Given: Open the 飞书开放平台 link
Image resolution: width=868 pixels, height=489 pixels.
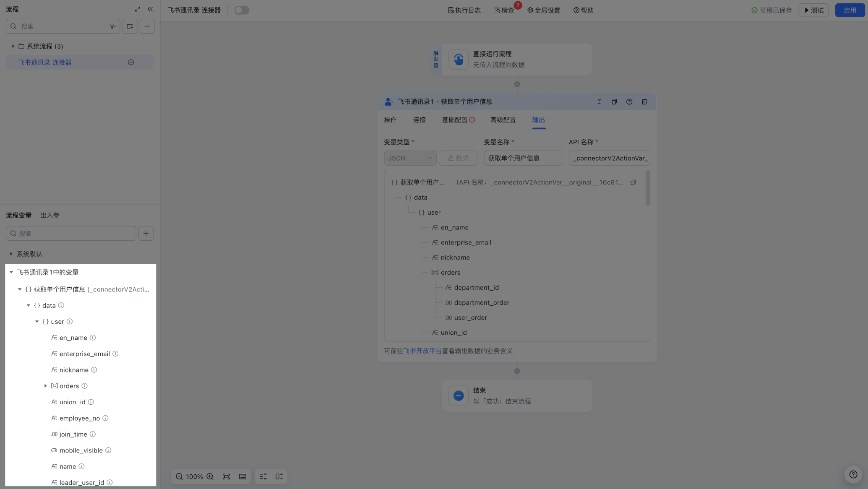Looking at the screenshot, I should tap(422, 351).
